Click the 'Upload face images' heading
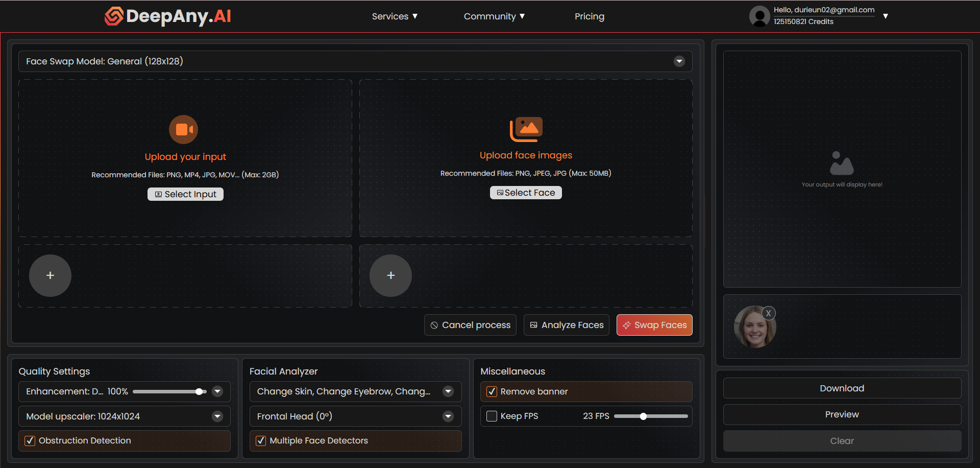 point(526,155)
